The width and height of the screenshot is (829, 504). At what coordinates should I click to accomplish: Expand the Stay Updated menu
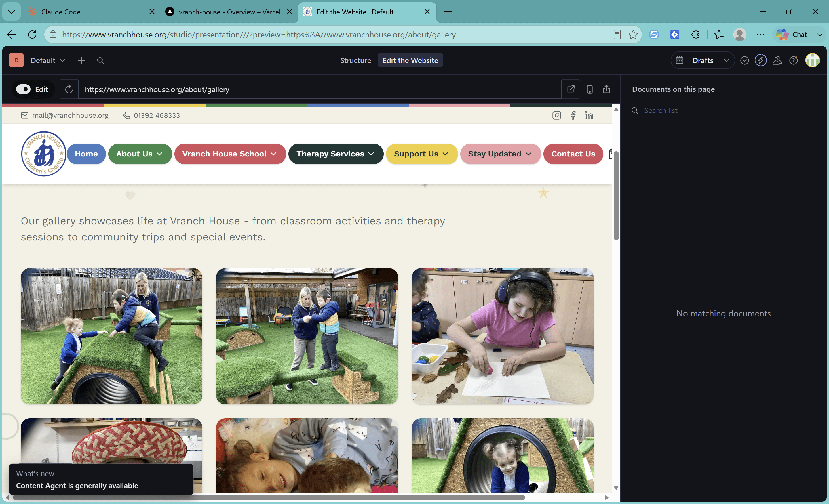[x=500, y=154]
